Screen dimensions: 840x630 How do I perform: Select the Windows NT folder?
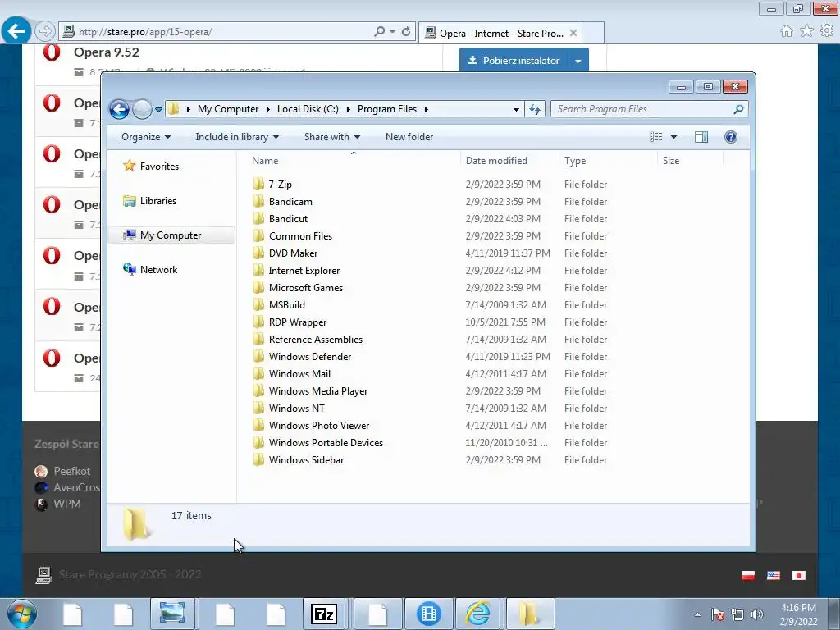click(x=296, y=409)
